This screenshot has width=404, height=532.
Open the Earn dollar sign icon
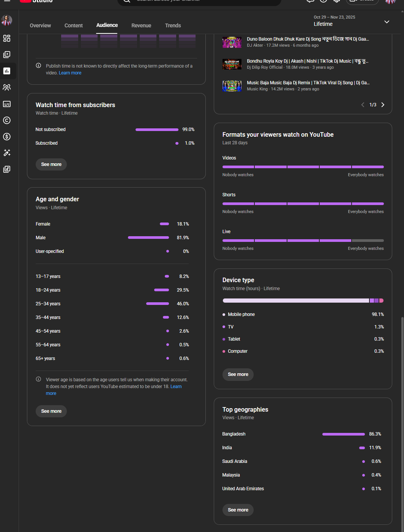[7, 137]
